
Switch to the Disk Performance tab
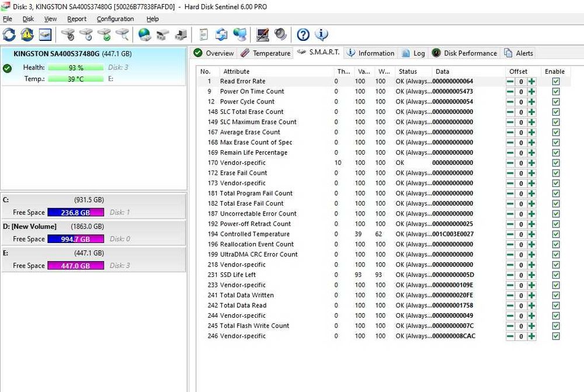(x=465, y=53)
